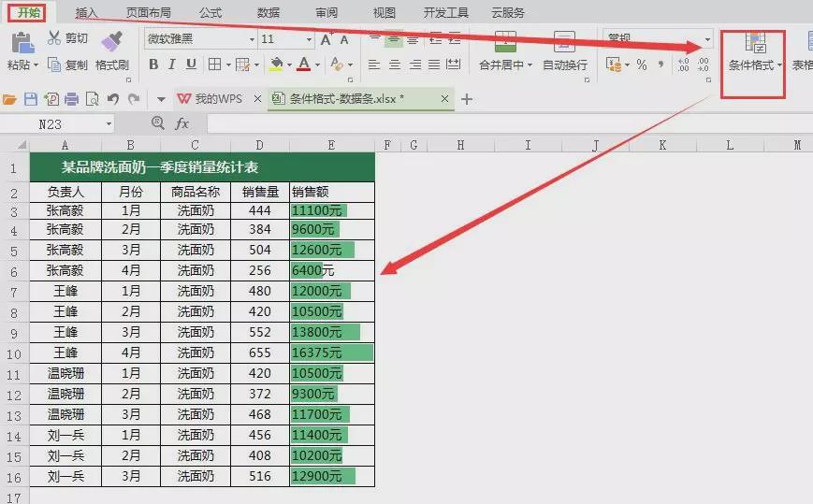The height and width of the screenshot is (504, 813).
Task: Toggle italic formatting
Action: pyautogui.click(x=171, y=65)
